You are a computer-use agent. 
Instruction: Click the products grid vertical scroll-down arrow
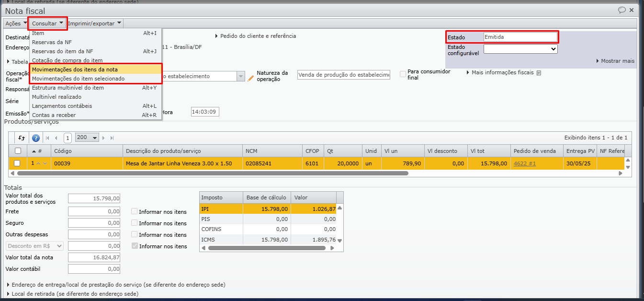pyautogui.click(x=628, y=167)
